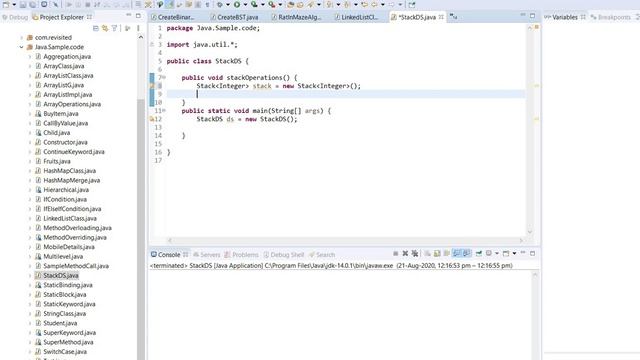
Task: Expand StackDS.java tree node
Action: coord(30,276)
